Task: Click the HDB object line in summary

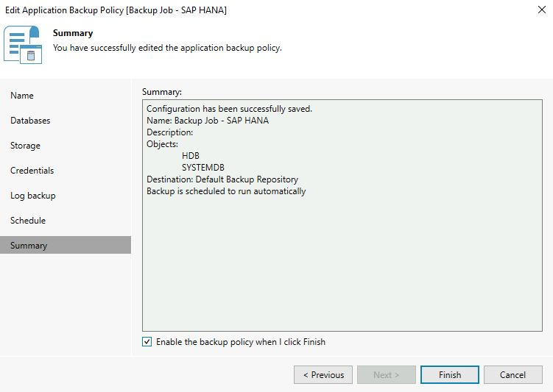Action: tap(191, 156)
